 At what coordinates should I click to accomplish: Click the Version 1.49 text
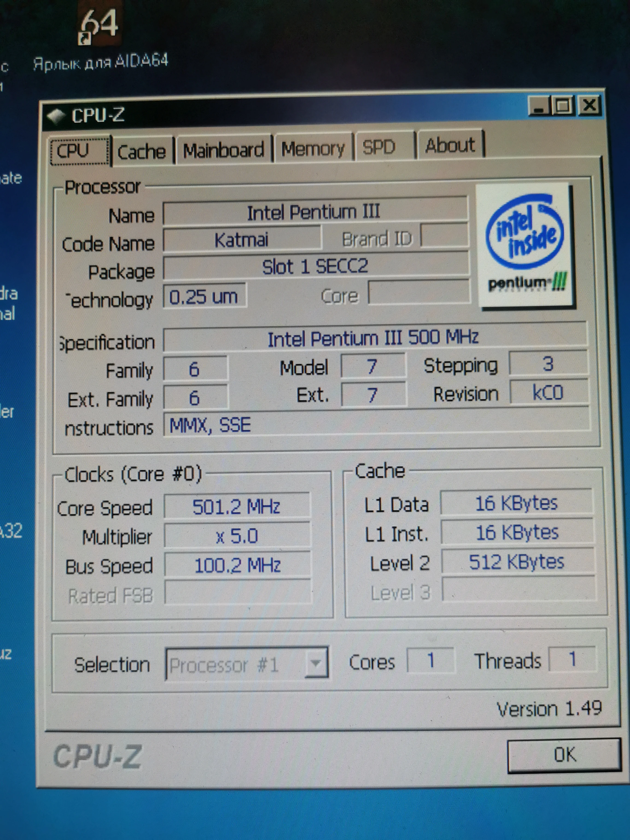549,709
